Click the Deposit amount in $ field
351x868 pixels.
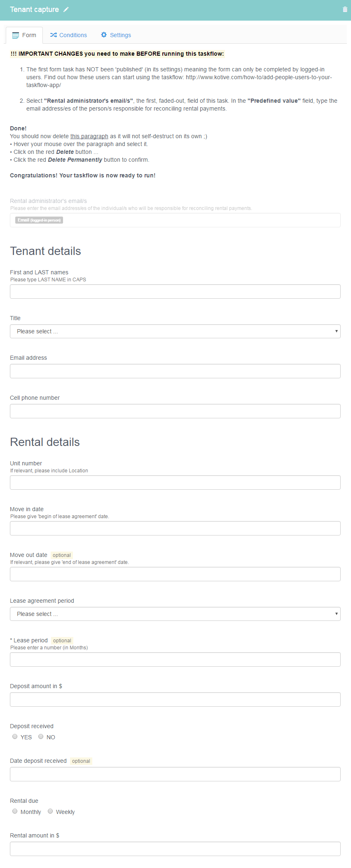coord(175,700)
